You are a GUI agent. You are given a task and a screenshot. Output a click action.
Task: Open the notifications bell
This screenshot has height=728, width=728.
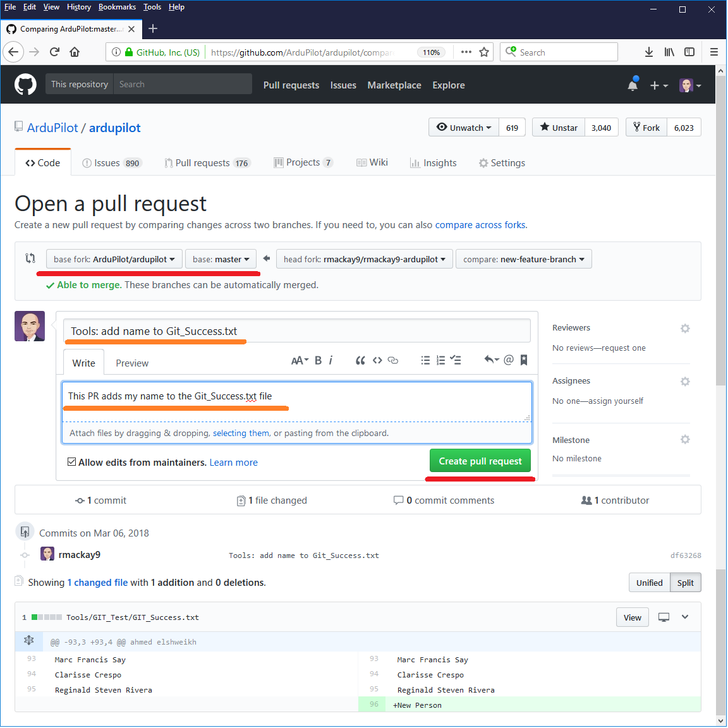point(633,85)
